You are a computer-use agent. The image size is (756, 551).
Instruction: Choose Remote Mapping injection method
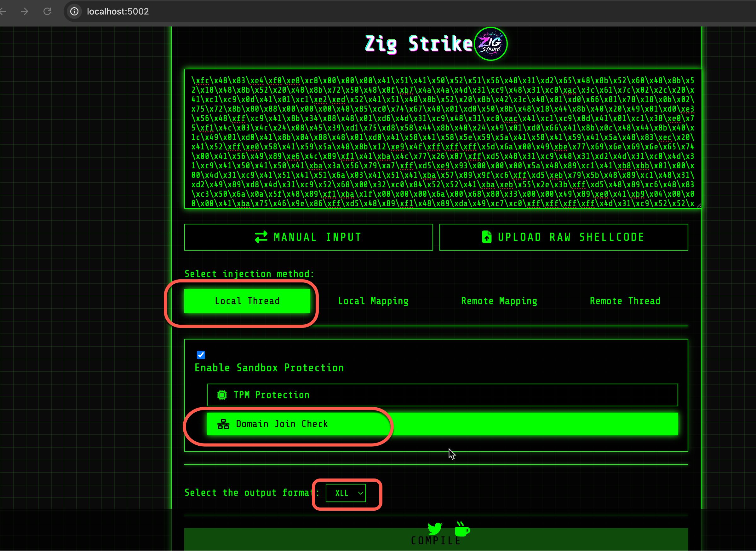(x=499, y=301)
